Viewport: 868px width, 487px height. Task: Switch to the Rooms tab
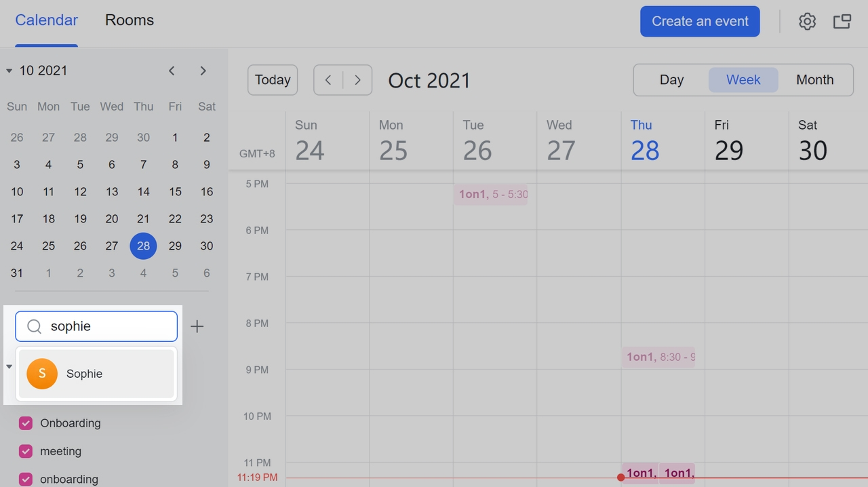130,20
